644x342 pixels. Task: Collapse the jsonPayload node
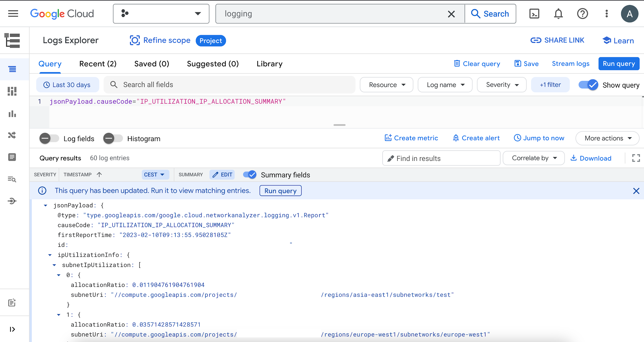[46, 205]
